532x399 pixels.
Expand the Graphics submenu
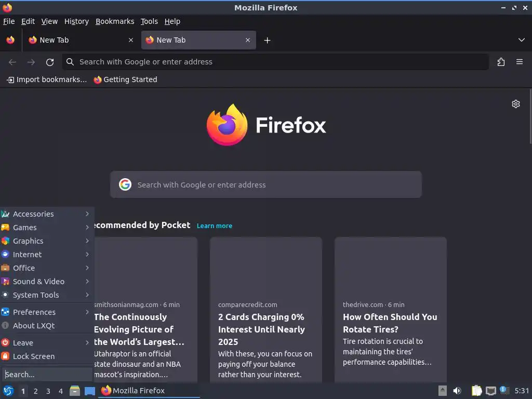tap(47, 241)
